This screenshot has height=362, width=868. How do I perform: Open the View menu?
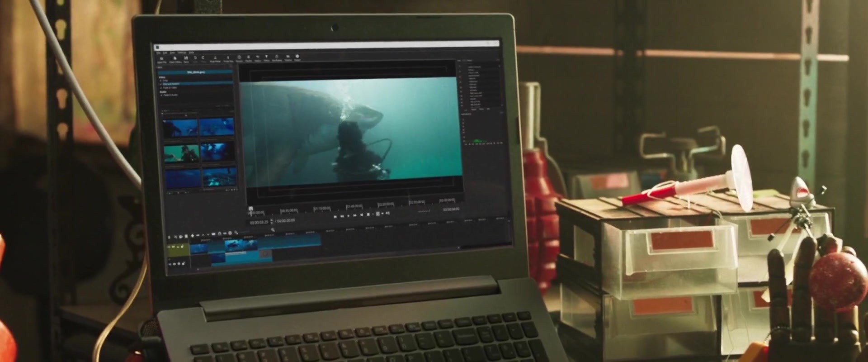tap(172, 53)
